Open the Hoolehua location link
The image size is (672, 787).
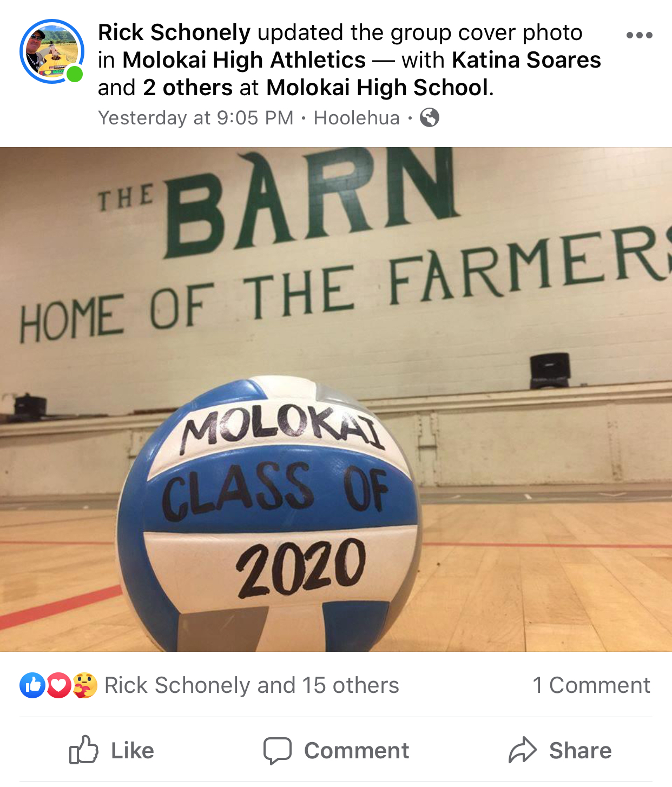click(357, 118)
